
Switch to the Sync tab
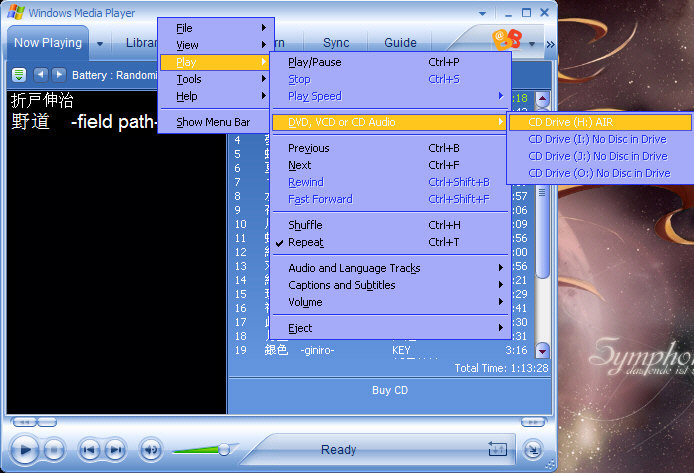336,43
